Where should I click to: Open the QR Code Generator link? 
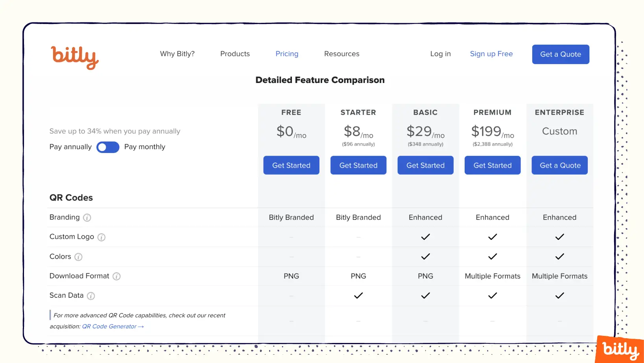(113, 326)
